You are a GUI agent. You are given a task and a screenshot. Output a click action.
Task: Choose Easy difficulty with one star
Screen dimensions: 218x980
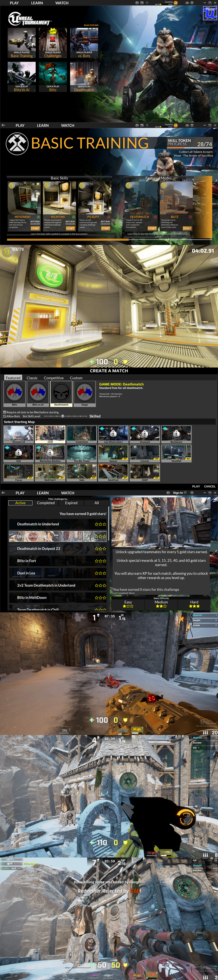(128, 604)
